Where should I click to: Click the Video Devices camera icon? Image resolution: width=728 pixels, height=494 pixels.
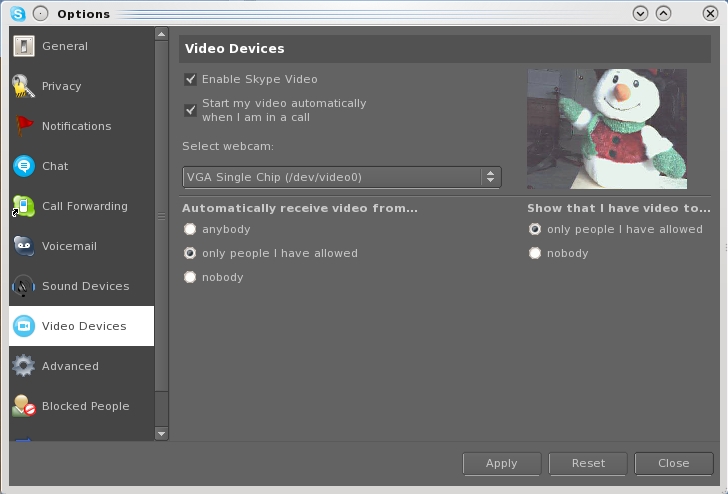[24, 326]
